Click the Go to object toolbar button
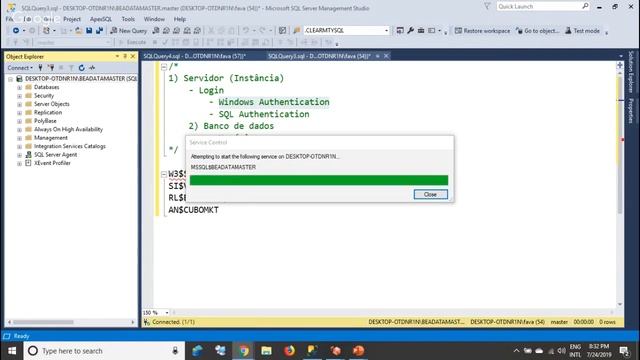640x360 pixels. (537, 31)
